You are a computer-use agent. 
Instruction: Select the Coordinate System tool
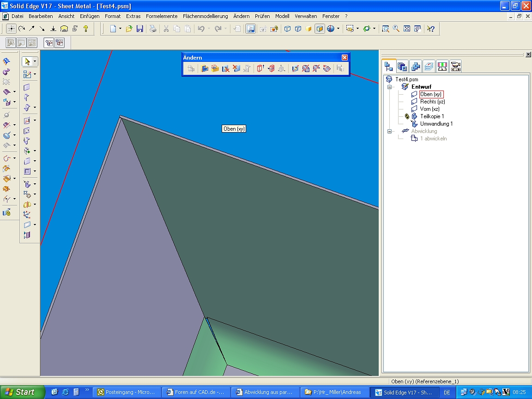tap(27, 214)
